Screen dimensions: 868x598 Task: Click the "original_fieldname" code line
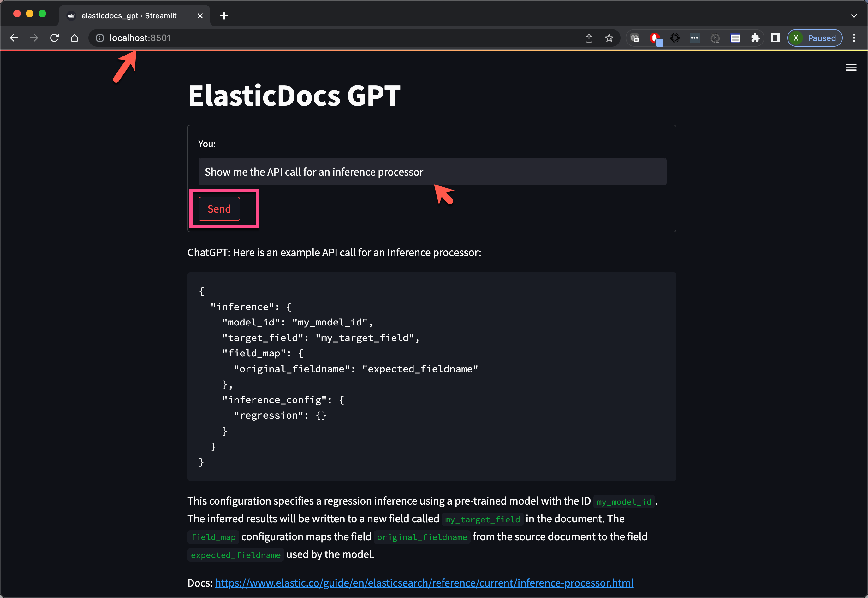click(356, 369)
